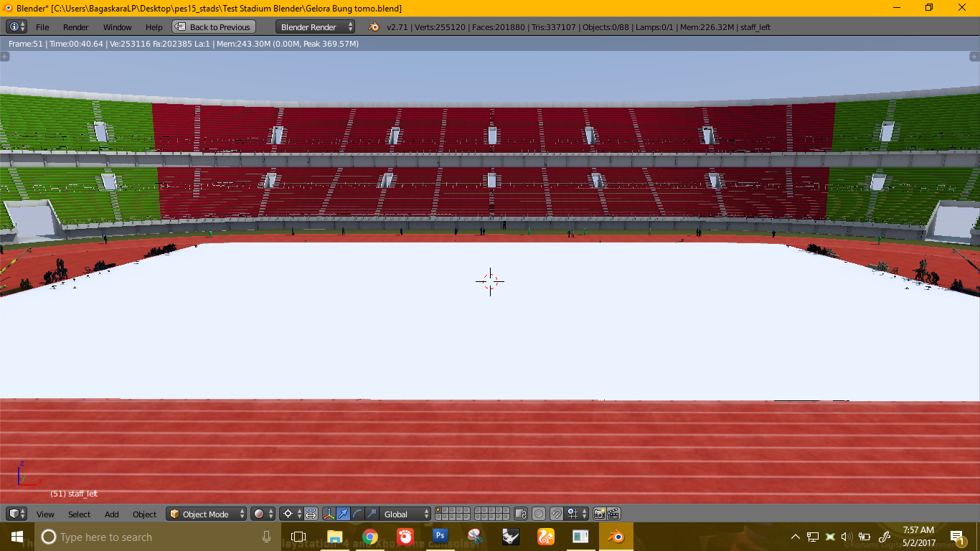Toggle the 3D manipulator widget icon
This screenshot has width=980, height=551.
pyautogui.click(x=329, y=514)
